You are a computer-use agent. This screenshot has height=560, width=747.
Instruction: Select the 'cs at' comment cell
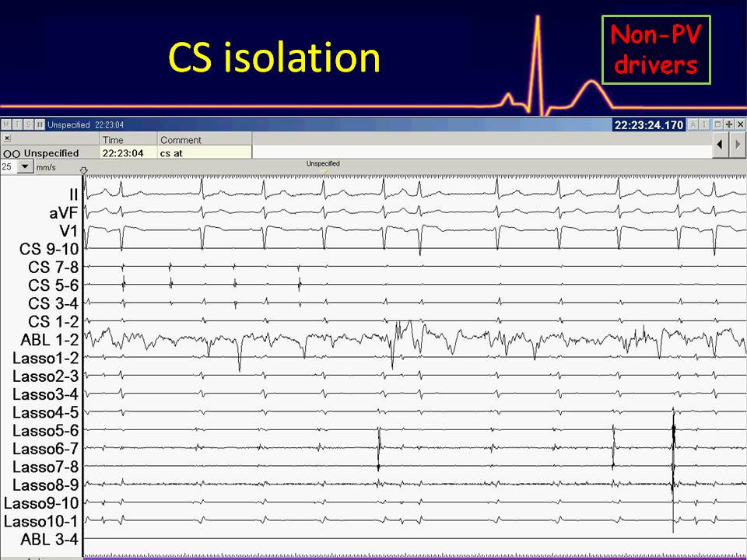pos(204,153)
